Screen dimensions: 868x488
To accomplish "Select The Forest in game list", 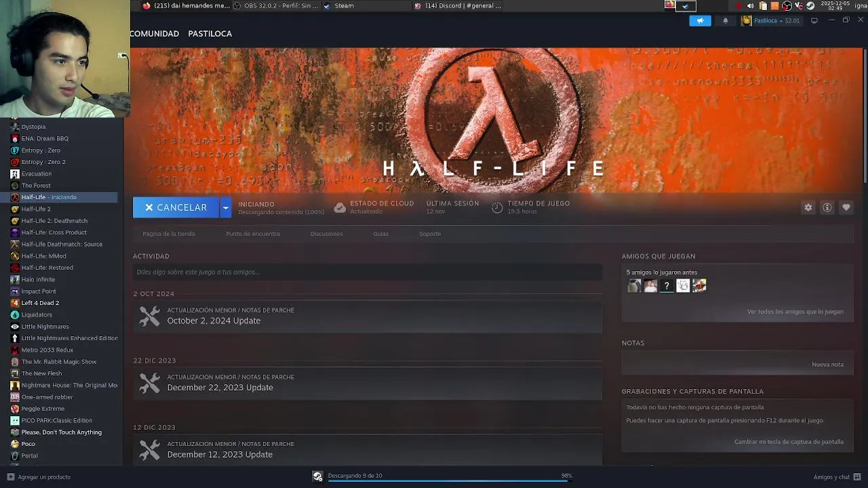I will click(64, 185).
